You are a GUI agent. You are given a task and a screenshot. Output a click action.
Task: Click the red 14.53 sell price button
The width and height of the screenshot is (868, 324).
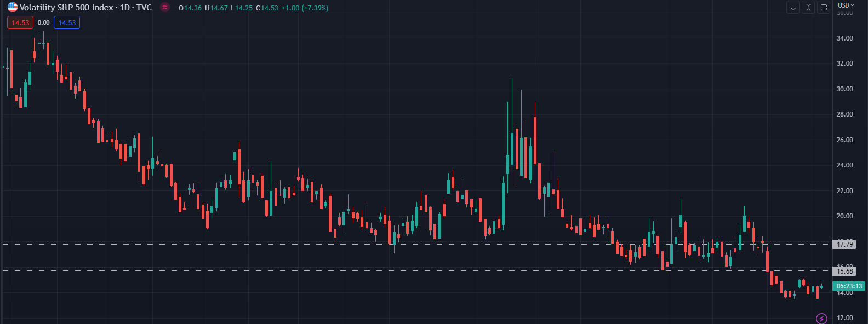pos(20,22)
